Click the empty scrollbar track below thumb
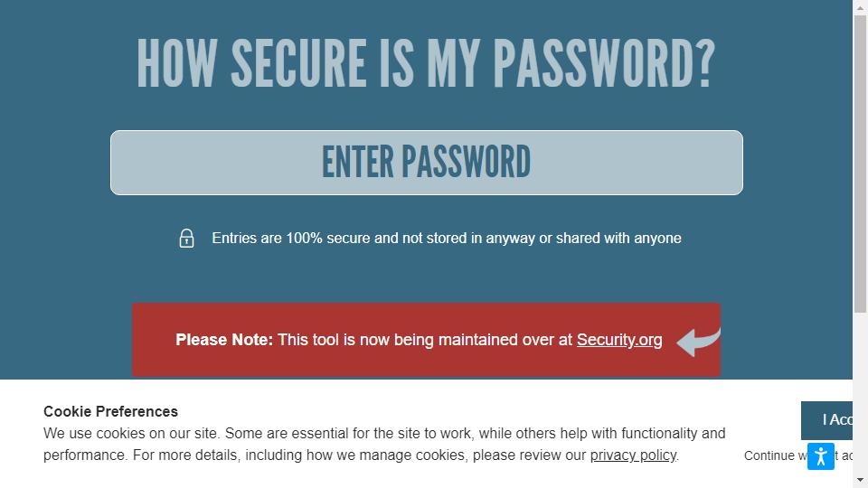Screen dimensions: 868x488 860,393
